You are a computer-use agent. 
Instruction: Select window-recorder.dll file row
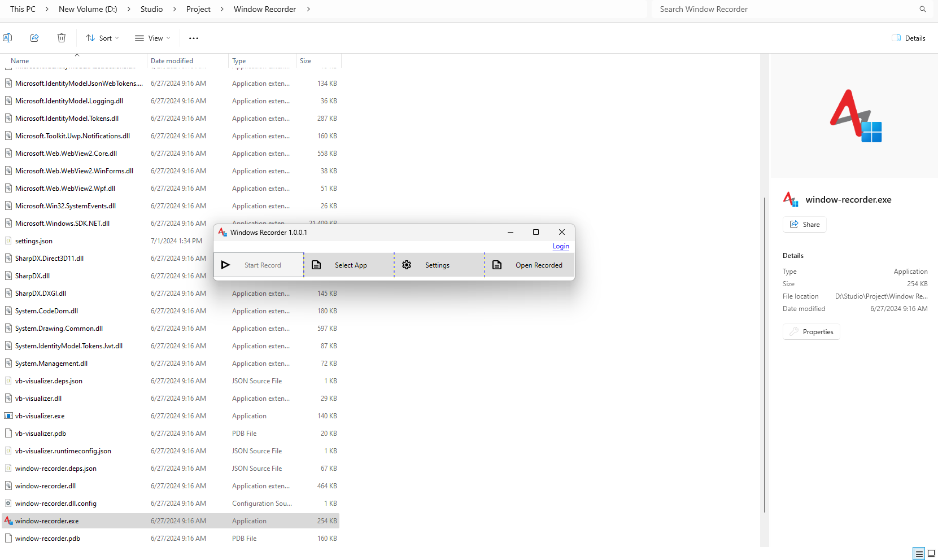171,485
